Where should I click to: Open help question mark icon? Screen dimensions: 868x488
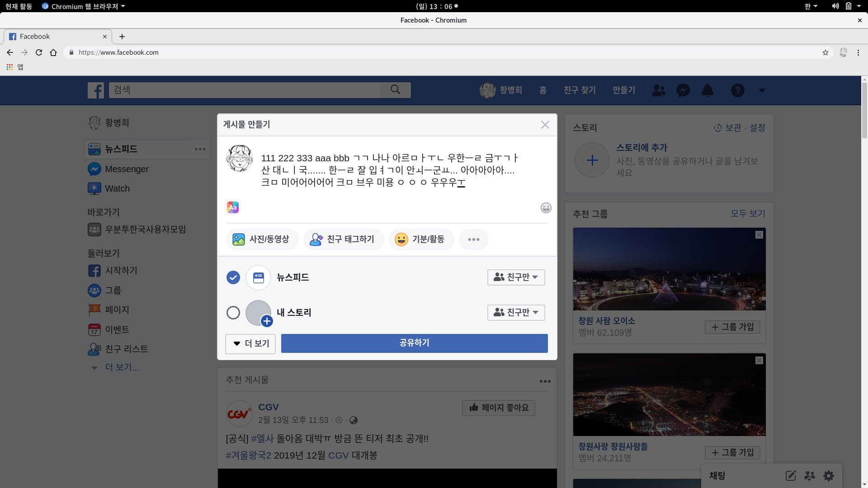737,90
